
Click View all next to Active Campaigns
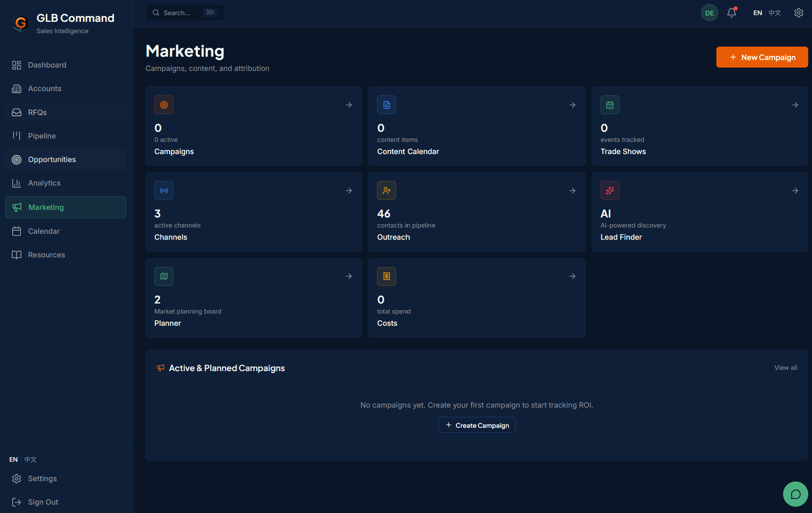[x=785, y=368]
